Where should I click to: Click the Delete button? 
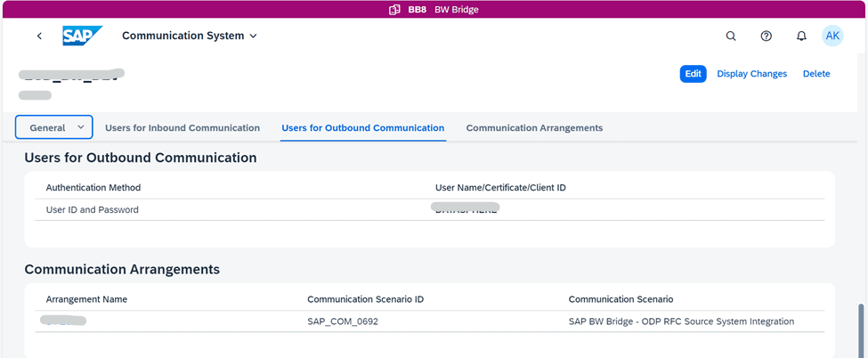coord(816,74)
